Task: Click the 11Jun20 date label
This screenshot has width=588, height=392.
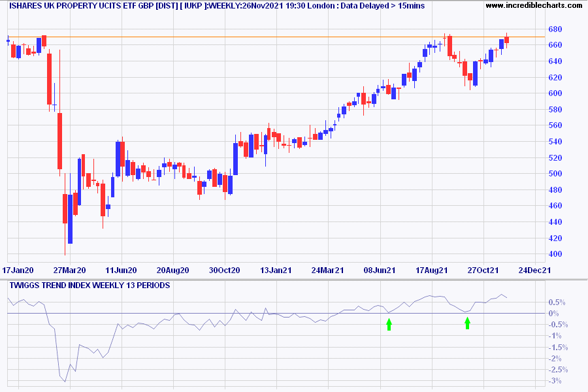Action: pos(121,270)
